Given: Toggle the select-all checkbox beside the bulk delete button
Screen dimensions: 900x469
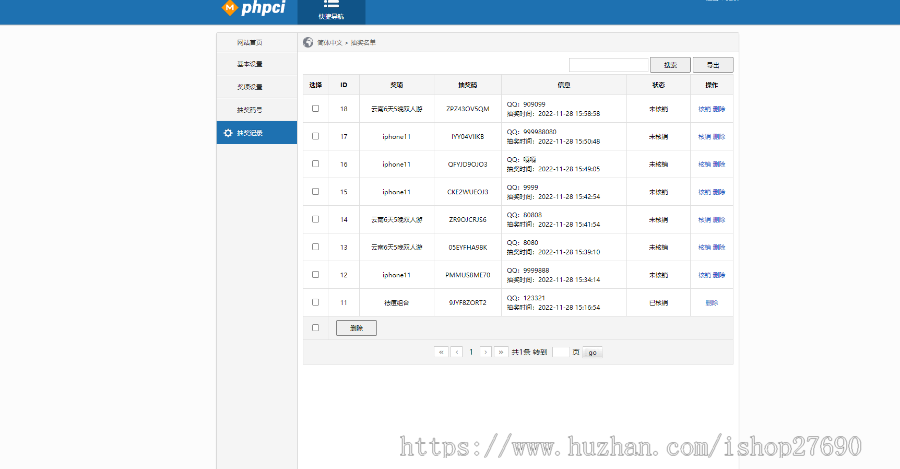Looking at the screenshot, I should click(x=315, y=328).
